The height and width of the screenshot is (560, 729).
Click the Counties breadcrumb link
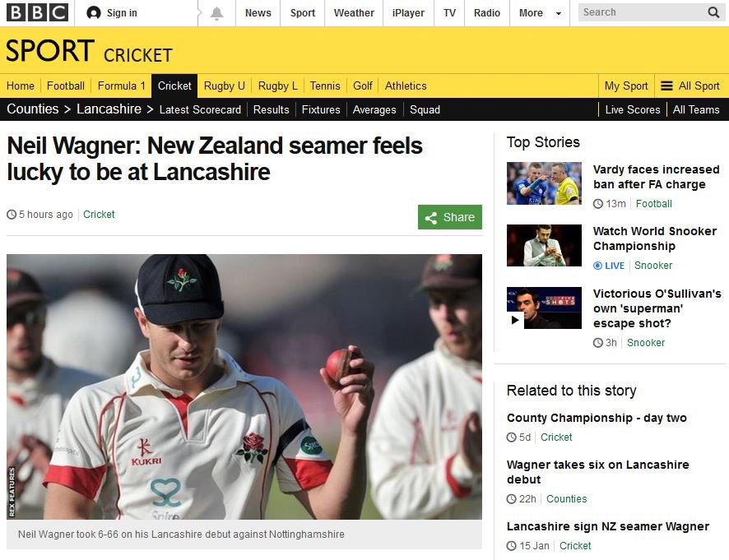click(x=33, y=109)
